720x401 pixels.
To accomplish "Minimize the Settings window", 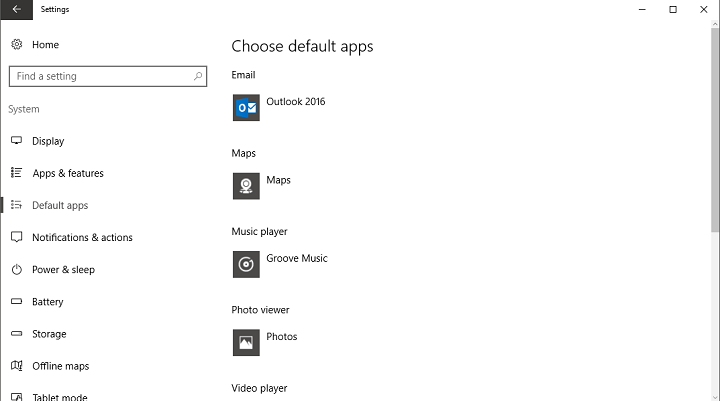I will [x=642, y=9].
